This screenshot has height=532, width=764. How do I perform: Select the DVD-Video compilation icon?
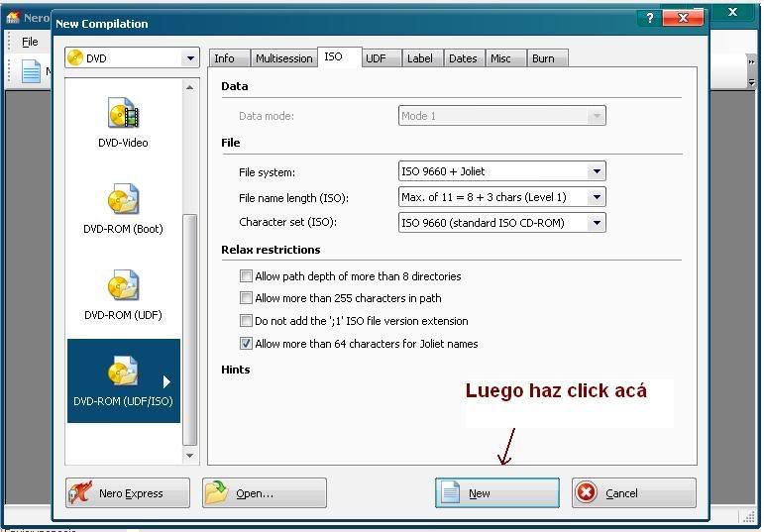coord(123,113)
